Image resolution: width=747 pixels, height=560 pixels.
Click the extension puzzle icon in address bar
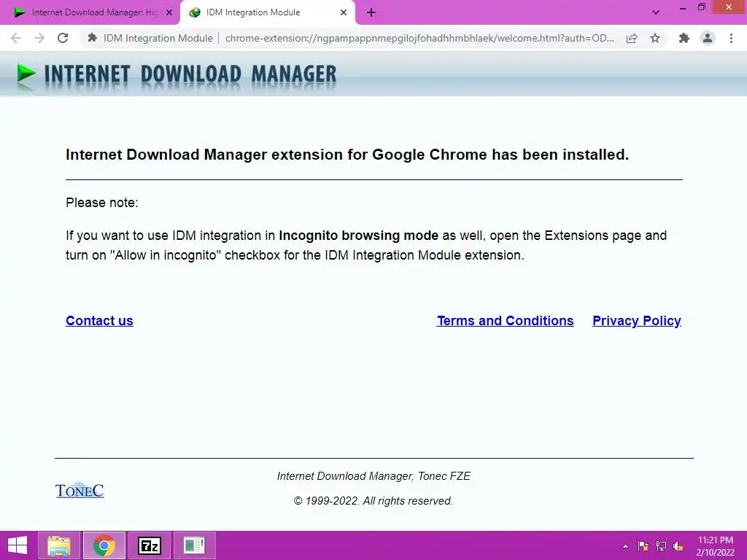click(93, 38)
